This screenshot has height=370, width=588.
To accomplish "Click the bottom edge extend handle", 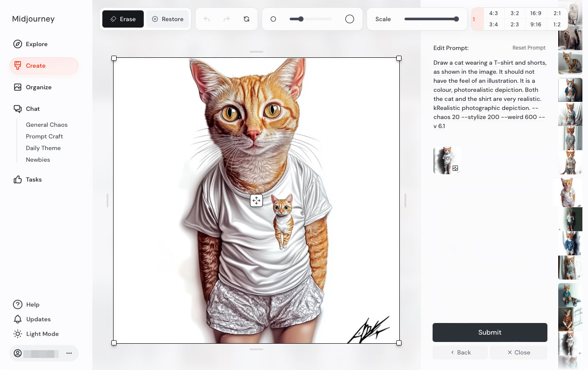I will 256,349.
